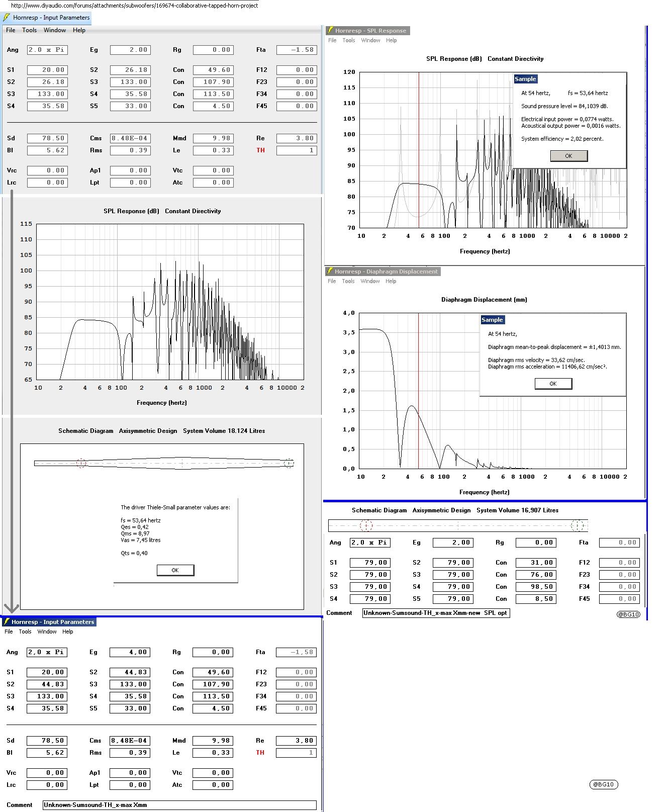Click the Mmd field showing 9.98 with dot decimal
670x812 pixels.
213,138
